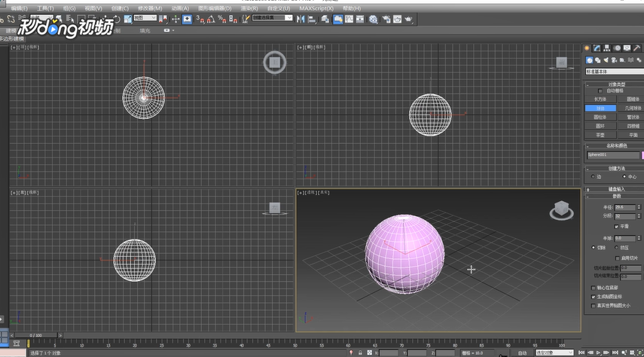Open the 编辑(E) menu
The width and height of the screenshot is (644, 357).
pos(20,8)
